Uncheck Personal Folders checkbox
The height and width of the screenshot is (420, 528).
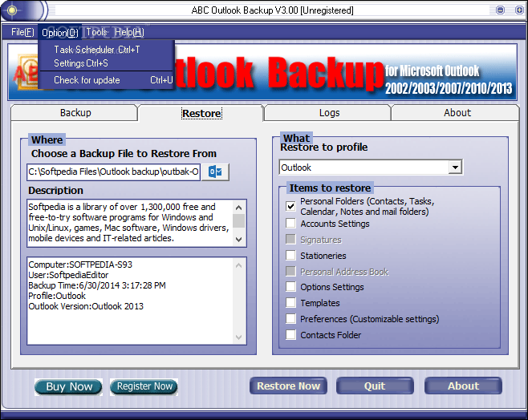(x=290, y=206)
